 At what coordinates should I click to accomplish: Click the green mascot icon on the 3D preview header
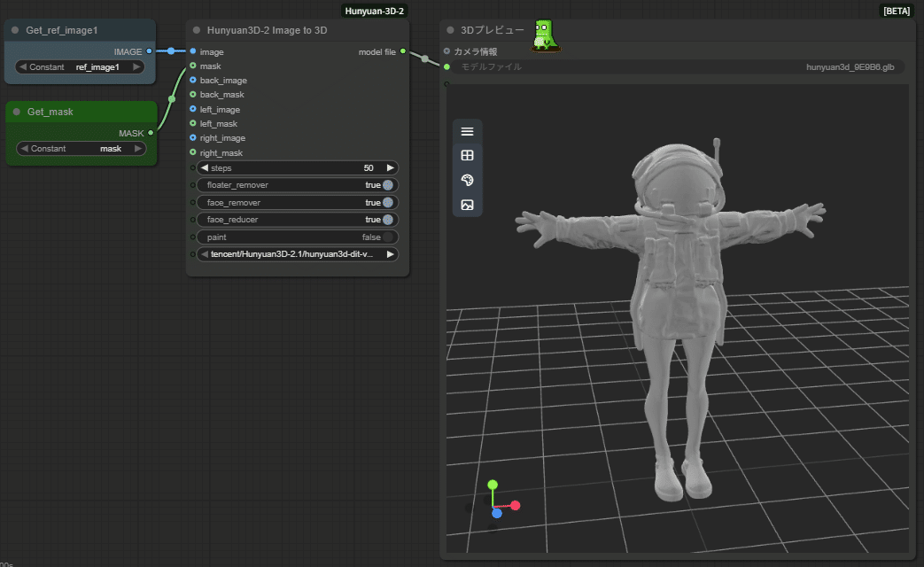tap(547, 37)
